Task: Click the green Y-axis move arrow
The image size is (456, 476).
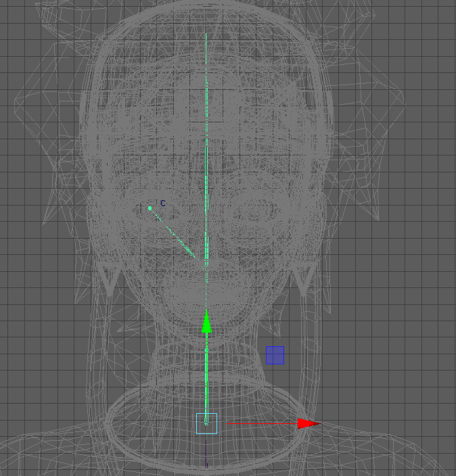Action: pyautogui.click(x=206, y=322)
